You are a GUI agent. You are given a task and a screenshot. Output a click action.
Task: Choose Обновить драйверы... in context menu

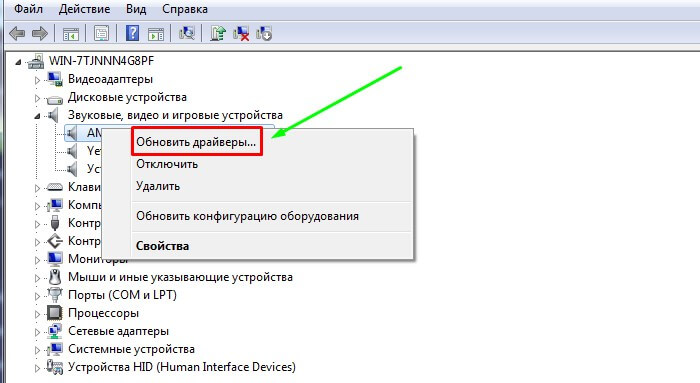(196, 142)
